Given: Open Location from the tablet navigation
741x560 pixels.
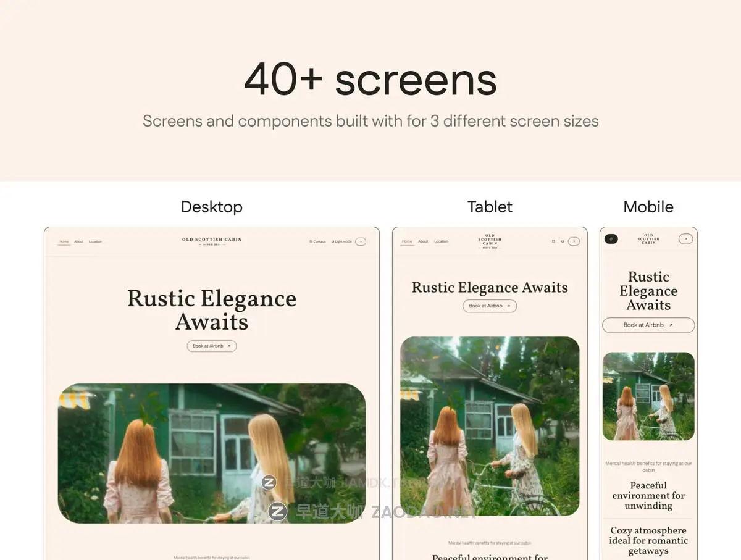Looking at the screenshot, I should pos(441,241).
